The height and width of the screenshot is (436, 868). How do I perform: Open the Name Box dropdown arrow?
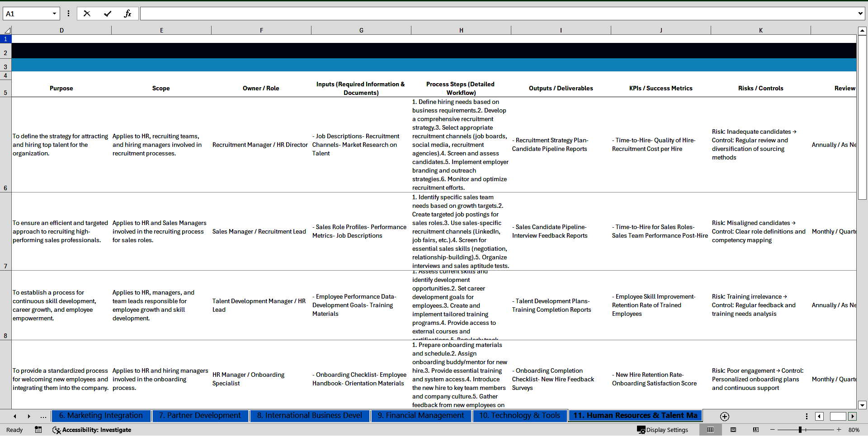(54, 14)
